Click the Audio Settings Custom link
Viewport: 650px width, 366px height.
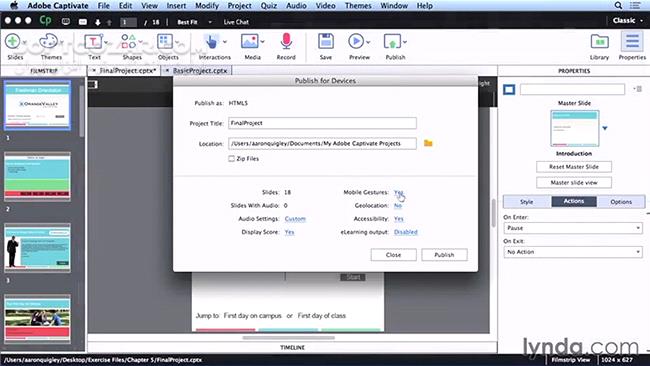(295, 219)
